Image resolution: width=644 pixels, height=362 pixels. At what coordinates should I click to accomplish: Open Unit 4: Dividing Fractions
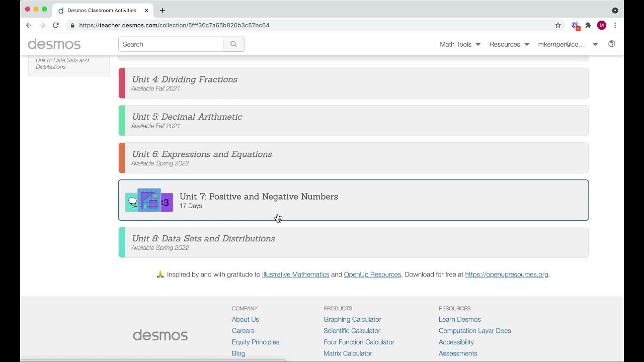coord(353,83)
